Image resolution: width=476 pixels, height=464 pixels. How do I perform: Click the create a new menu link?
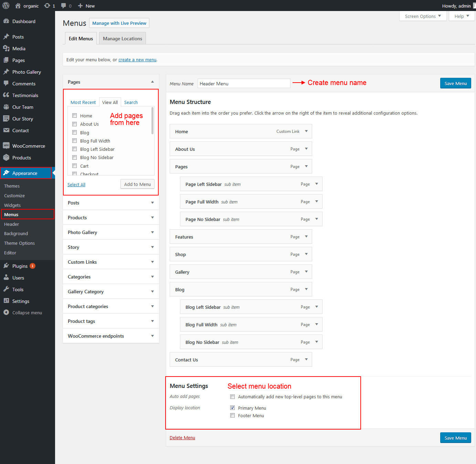(137, 60)
